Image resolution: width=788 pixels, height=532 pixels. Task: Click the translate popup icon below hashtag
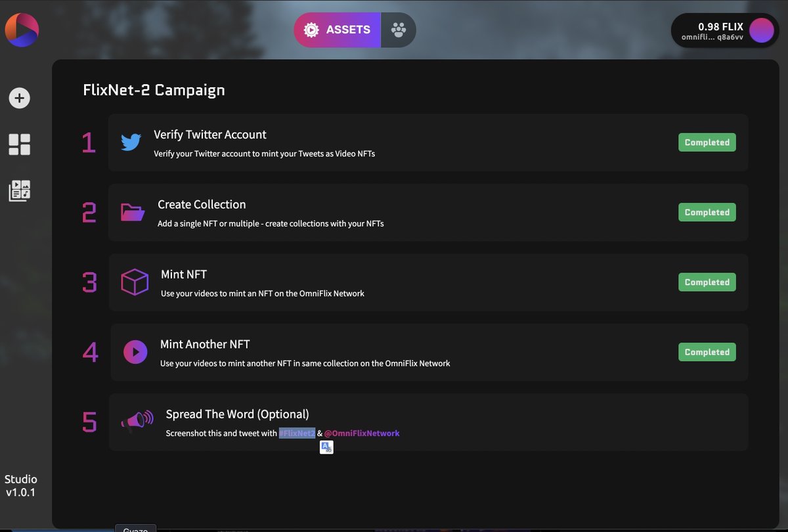326,447
